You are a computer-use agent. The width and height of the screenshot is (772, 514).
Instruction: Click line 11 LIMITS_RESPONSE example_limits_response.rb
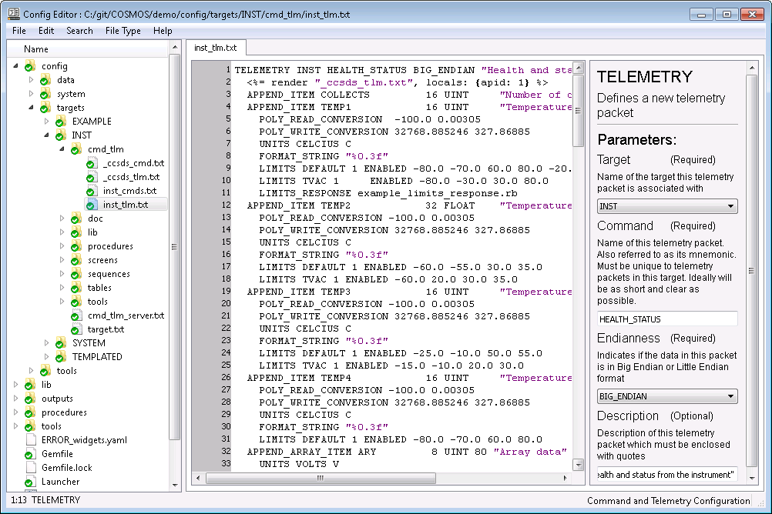click(x=388, y=193)
